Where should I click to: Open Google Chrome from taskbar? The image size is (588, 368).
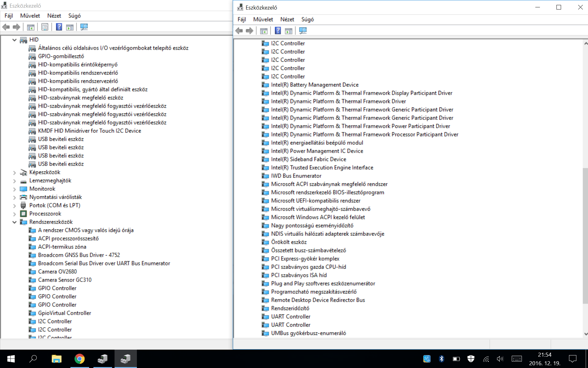(x=79, y=358)
